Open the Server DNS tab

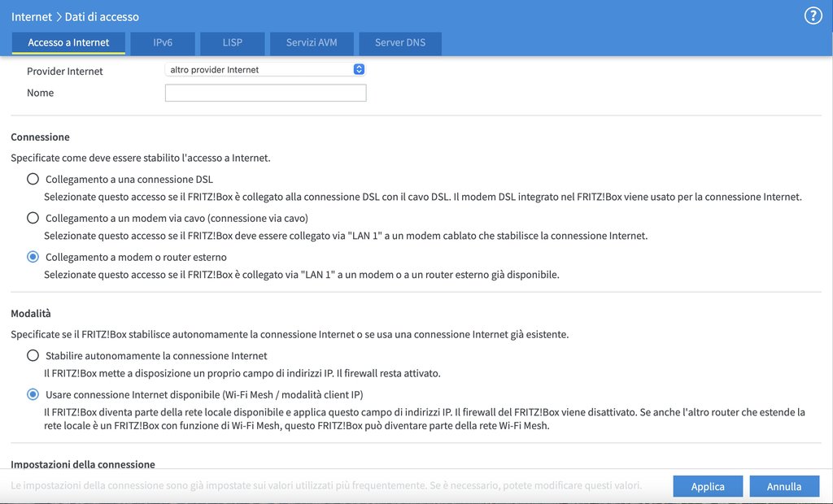[400, 42]
